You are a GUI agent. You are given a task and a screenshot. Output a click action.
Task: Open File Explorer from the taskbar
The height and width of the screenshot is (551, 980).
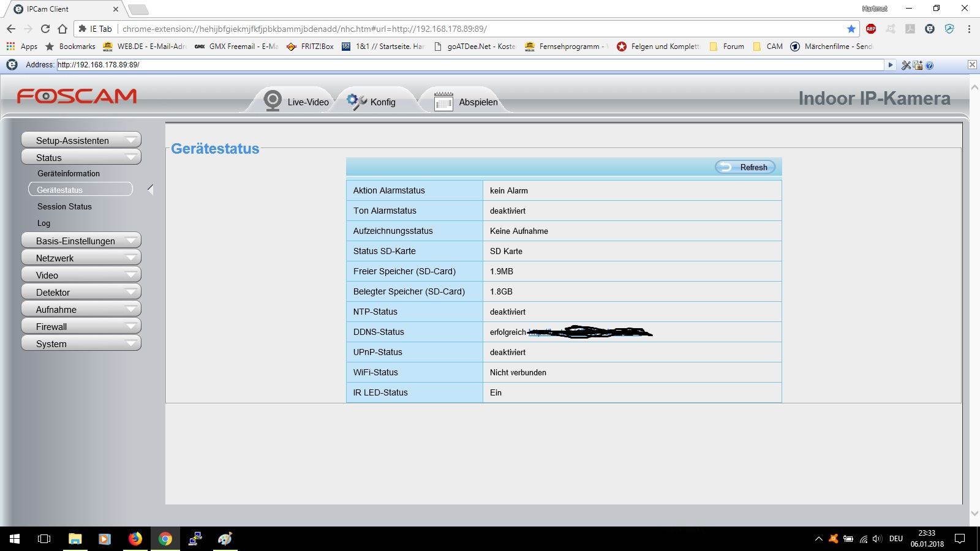tap(75, 539)
